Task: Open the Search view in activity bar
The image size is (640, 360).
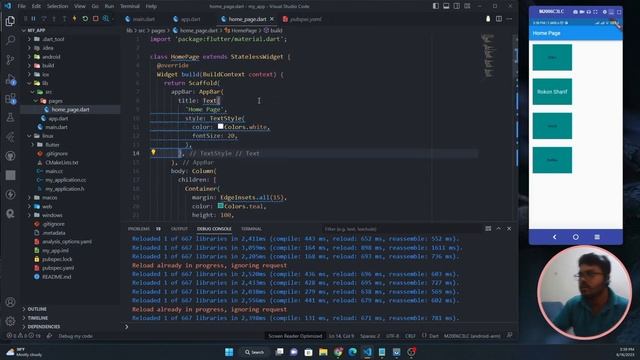Action: [x=10, y=40]
